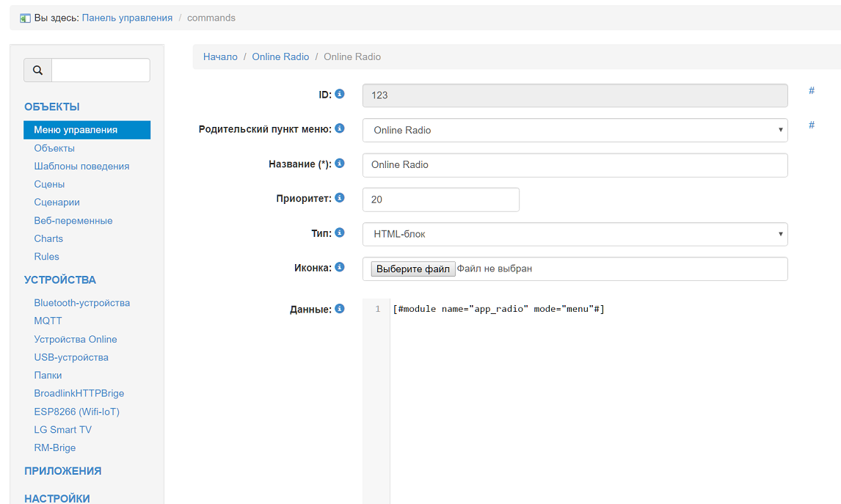Open Сценарии in the sidebar menu

[x=57, y=202]
